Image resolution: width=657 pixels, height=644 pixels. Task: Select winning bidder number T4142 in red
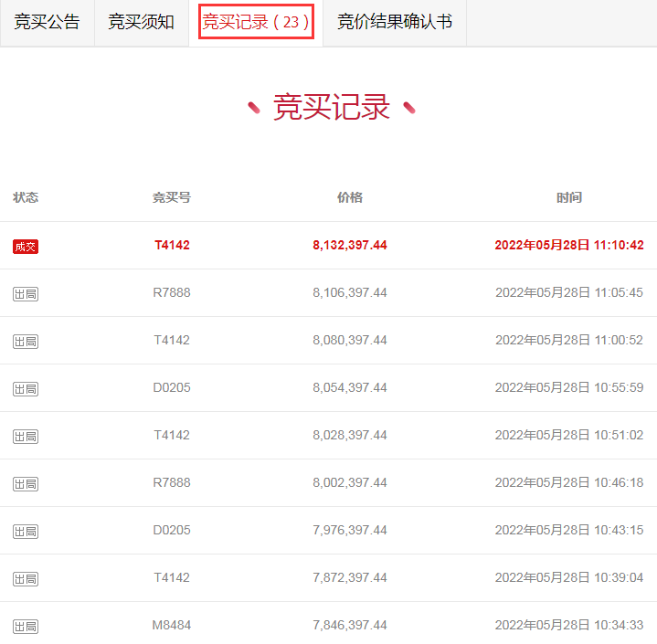click(172, 245)
